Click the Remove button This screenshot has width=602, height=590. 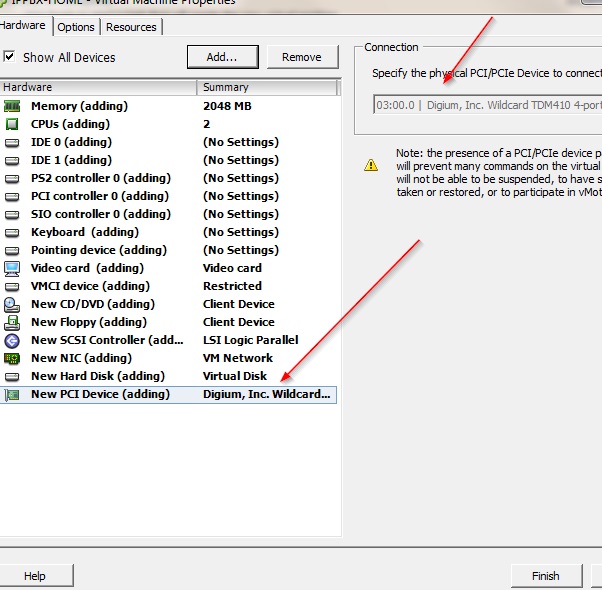click(301, 57)
